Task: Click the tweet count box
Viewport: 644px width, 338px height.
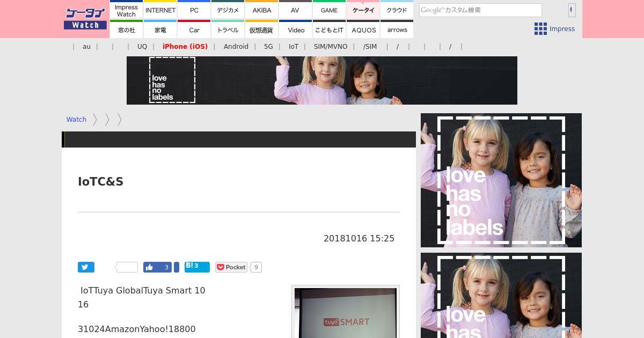Action: [127, 267]
